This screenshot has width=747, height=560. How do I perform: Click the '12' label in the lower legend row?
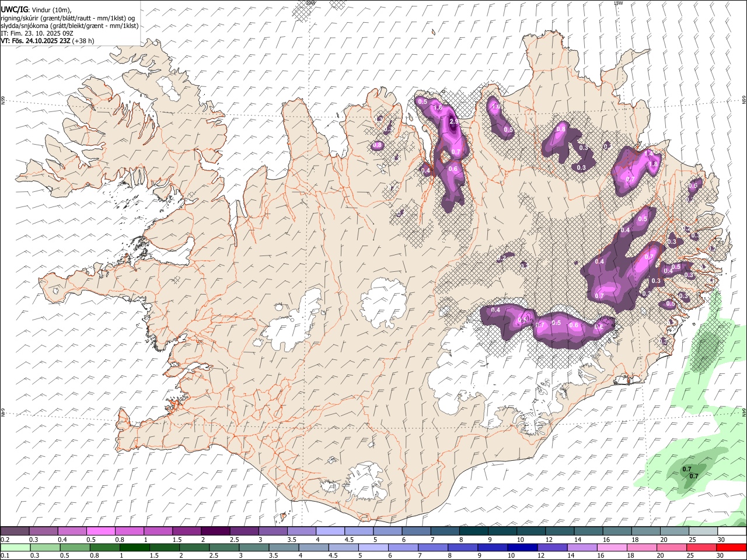click(540, 555)
